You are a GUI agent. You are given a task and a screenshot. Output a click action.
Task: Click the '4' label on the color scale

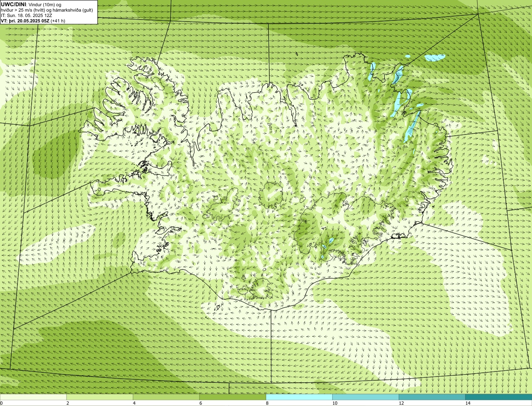click(134, 403)
